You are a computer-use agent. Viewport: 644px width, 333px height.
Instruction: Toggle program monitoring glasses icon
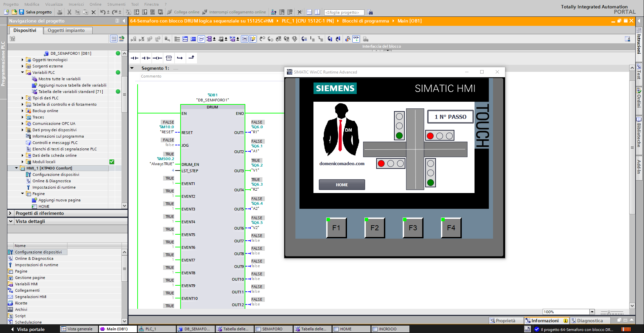356,39
